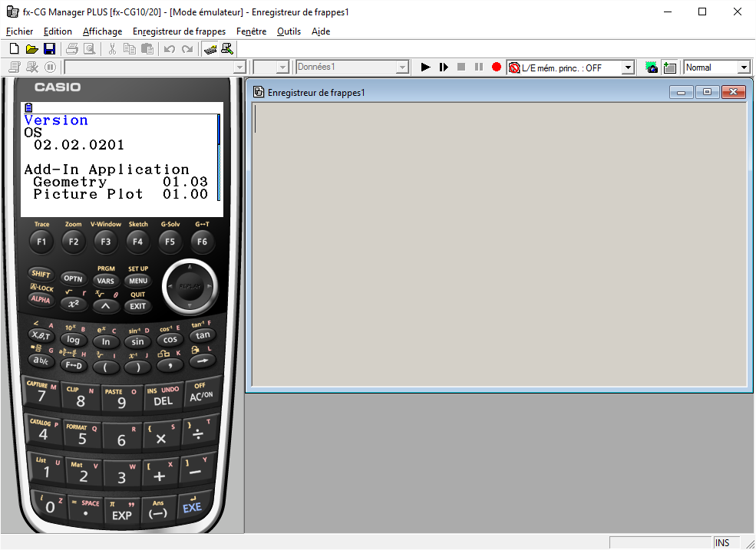The height and width of the screenshot is (550, 756).
Task: Click the key log editor pencil icon
Action: [x=227, y=48]
